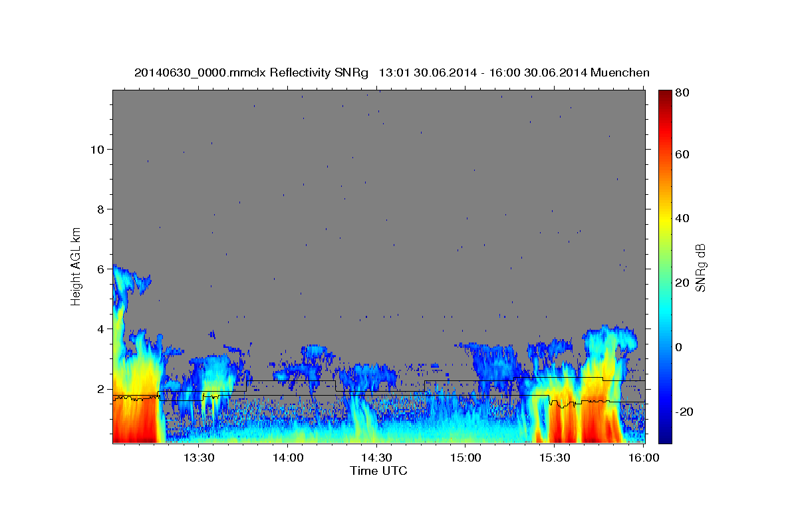Click the 13:30 time tick label
Viewport: 798px width, 532px height.
198,458
